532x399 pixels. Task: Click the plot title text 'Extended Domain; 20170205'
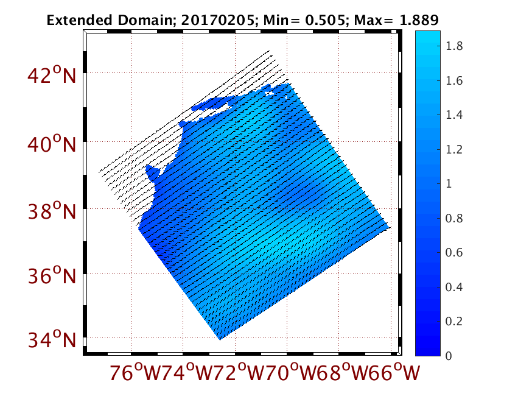[150, 20]
